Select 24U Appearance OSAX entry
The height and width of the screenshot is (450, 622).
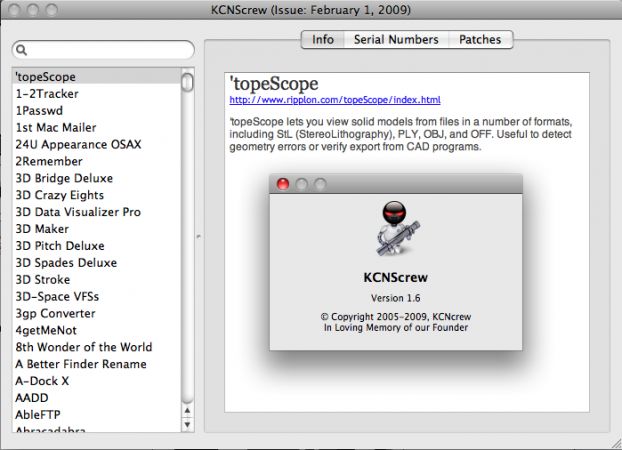[x=96, y=144]
